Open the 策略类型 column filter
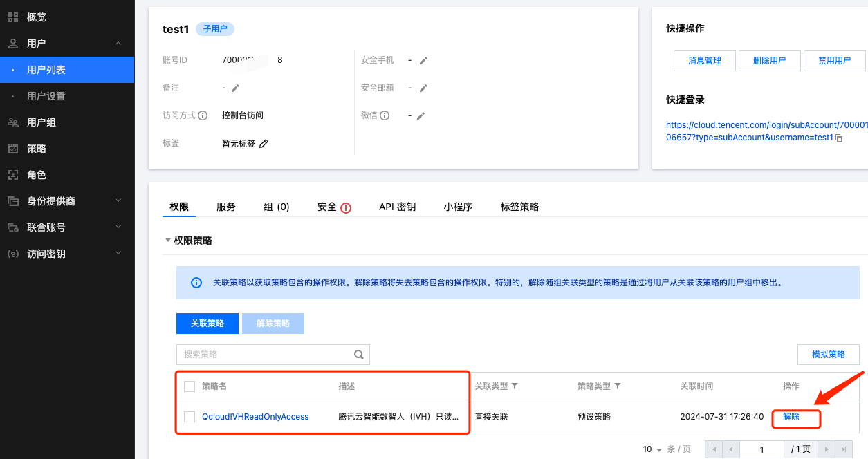868x459 pixels. (x=617, y=386)
